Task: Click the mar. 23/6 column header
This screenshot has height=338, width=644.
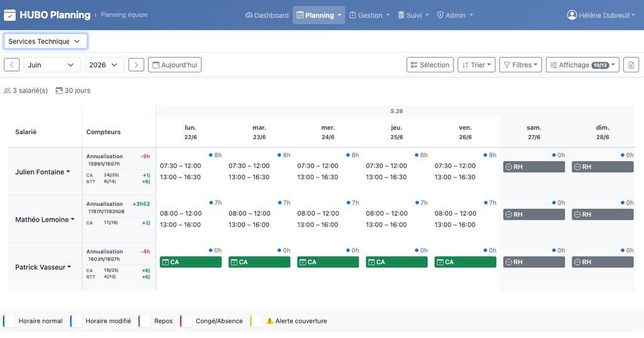Action: (x=259, y=132)
